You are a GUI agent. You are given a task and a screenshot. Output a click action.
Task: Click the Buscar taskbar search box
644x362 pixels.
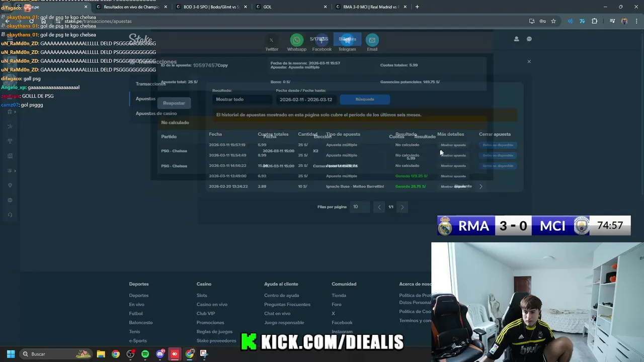tap(56, 354)
